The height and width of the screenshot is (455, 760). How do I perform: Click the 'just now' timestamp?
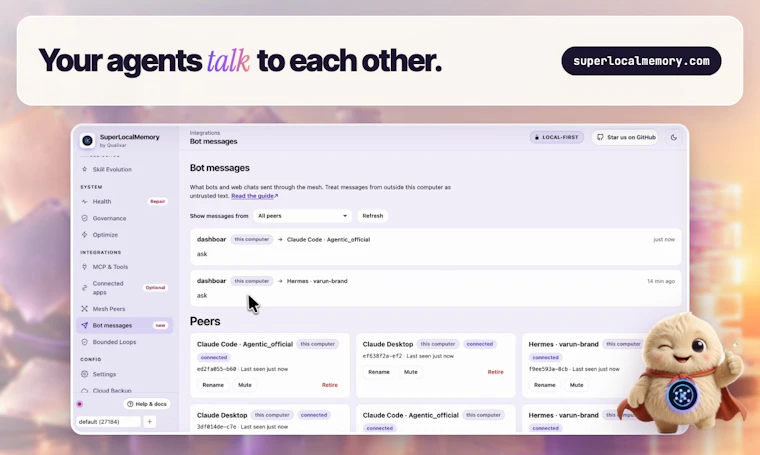pyautogui.click(x=664, y=239)
